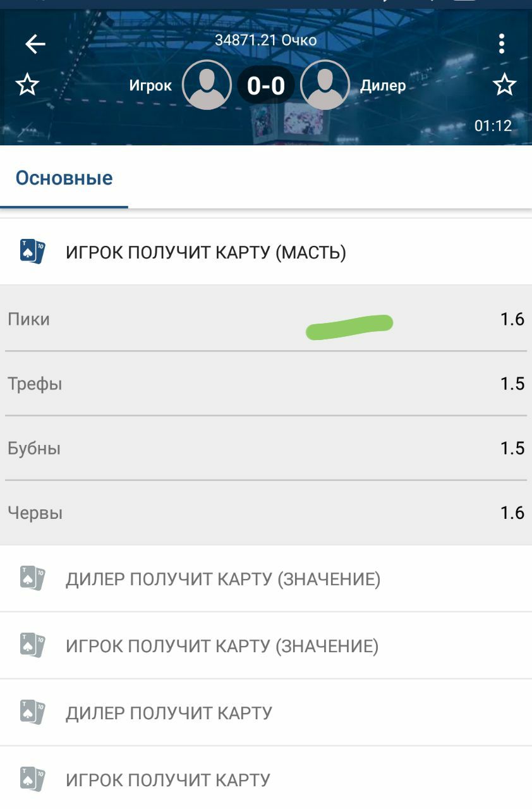The image size is (532, 809).
Task: Switch to the Основные tab
Action: pos(64,178)
